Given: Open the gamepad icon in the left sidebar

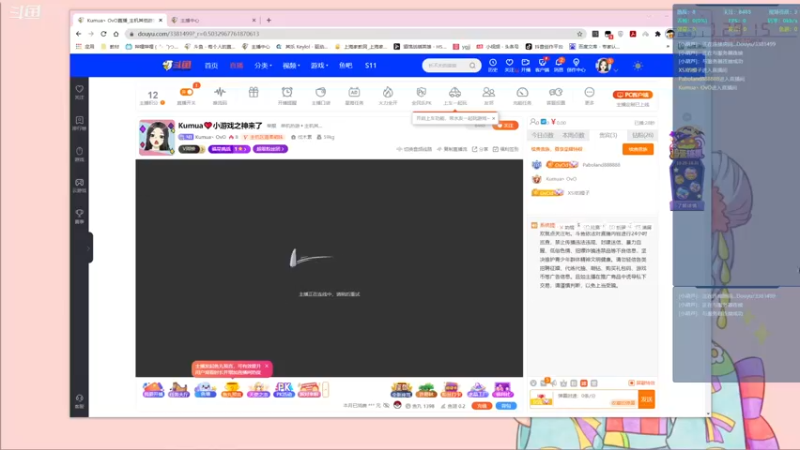Looking at the screenshot, I should tap(80, 185).
